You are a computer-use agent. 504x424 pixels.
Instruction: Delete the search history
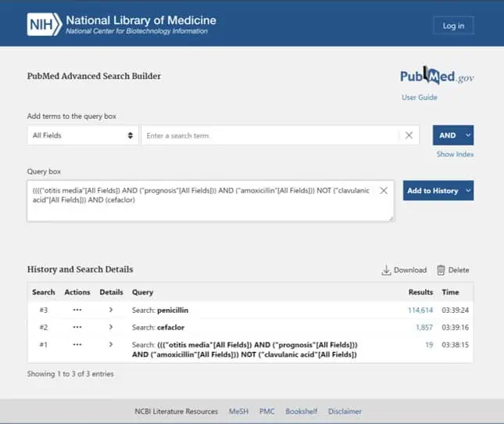click(x=452, y=270)
